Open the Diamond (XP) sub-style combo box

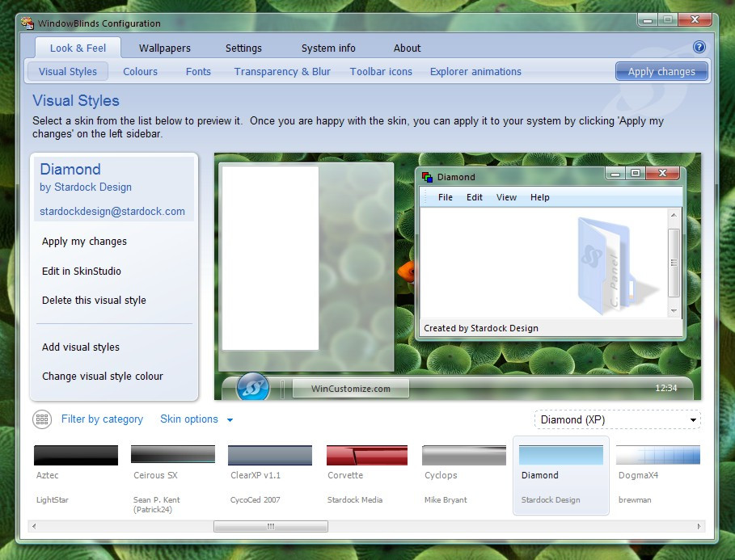[617, 419]
